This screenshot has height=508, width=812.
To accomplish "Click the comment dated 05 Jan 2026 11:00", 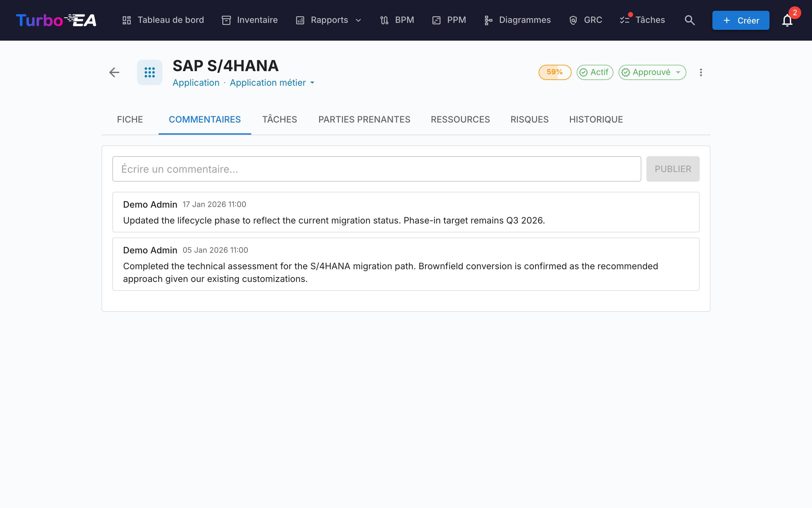I will click(x=406, y=264).
